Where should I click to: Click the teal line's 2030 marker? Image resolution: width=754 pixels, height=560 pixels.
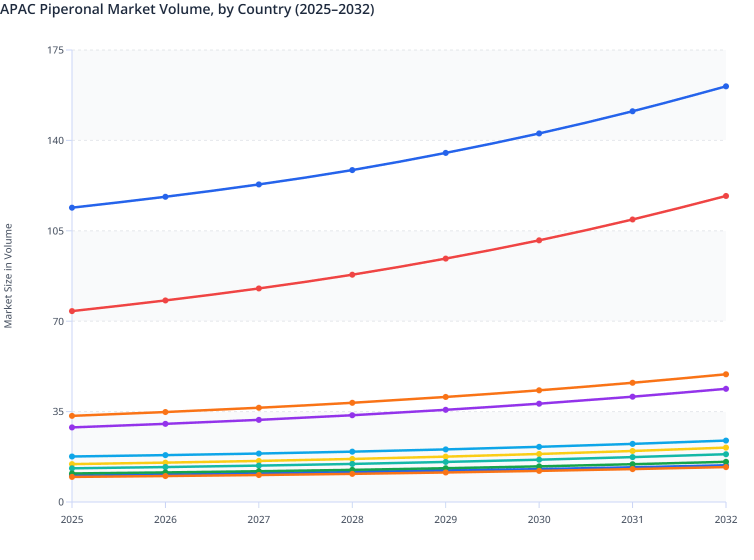[x=538, y=459]
